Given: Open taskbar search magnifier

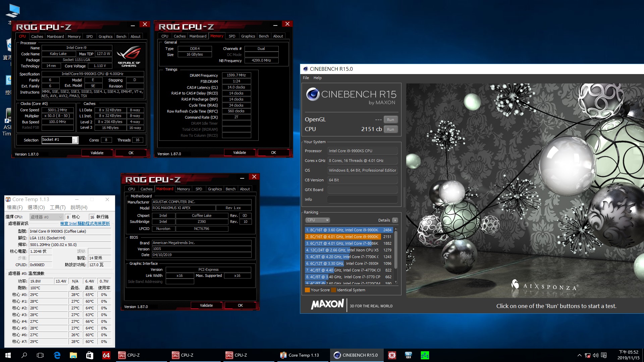Looking at the screenshot, I should tap(24, 355).
